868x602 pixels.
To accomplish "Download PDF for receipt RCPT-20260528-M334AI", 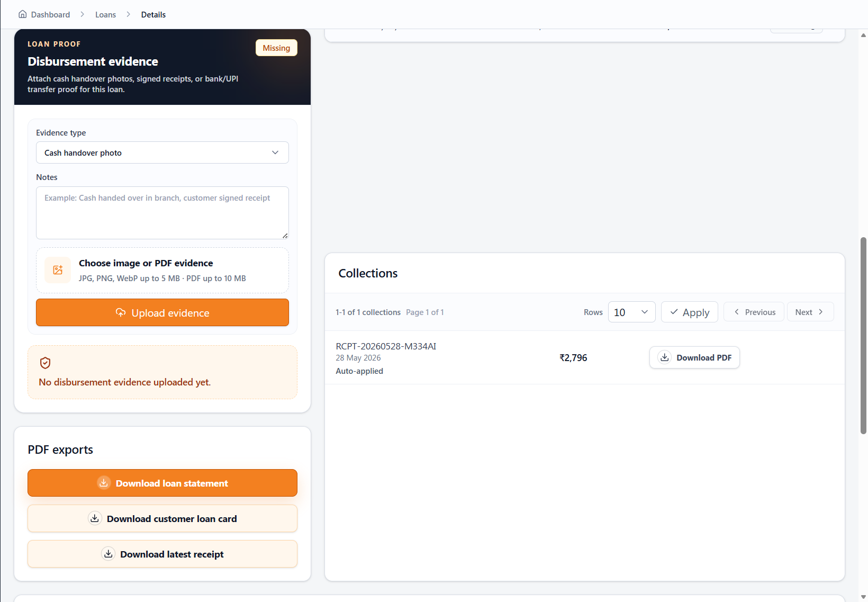I will click(694, 357).
